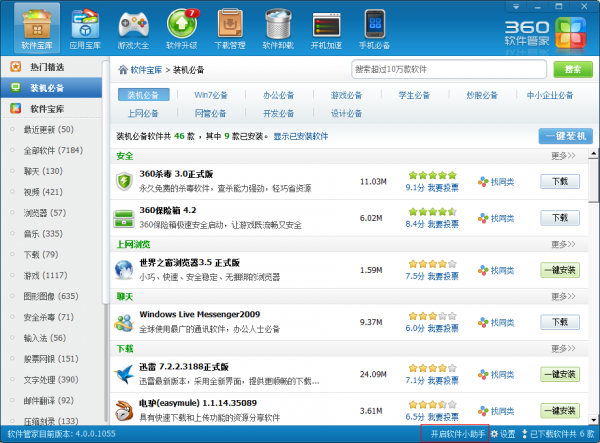Expand 更多 in the 上网浏览 section

[x=563, y=244]
